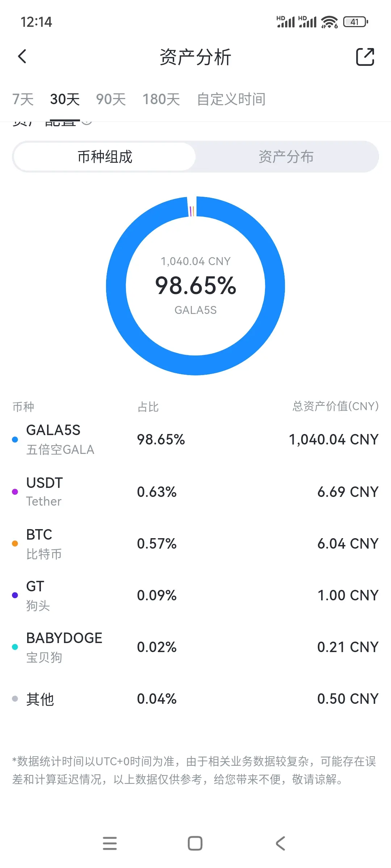391x868 pixels.
Task: Toggle view to 资产分布 segment
Action: [x=286, y=157]
